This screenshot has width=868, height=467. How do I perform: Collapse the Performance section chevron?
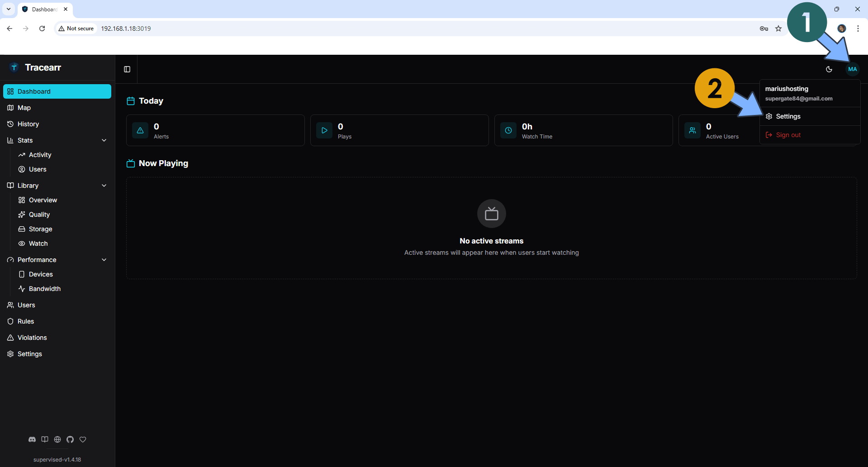point(104,259)
